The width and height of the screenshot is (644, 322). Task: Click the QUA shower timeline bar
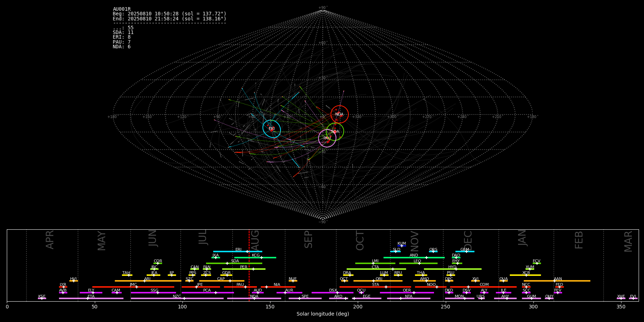(503, 281)
